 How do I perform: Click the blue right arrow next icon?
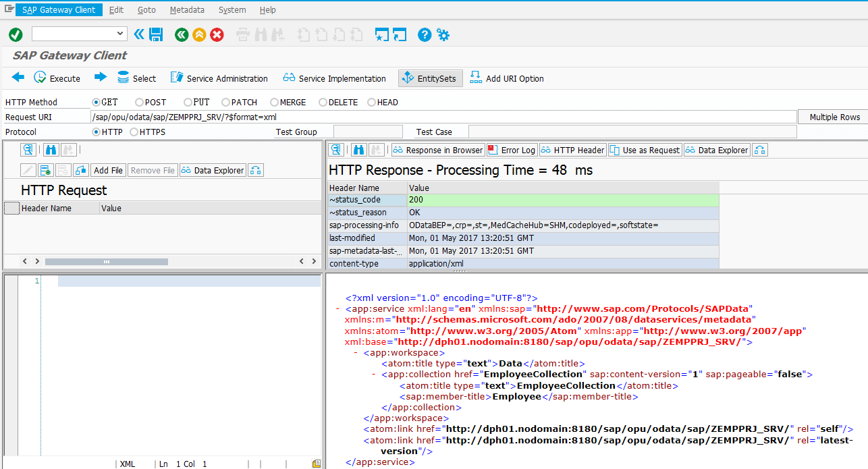click(x=101, y=78)
